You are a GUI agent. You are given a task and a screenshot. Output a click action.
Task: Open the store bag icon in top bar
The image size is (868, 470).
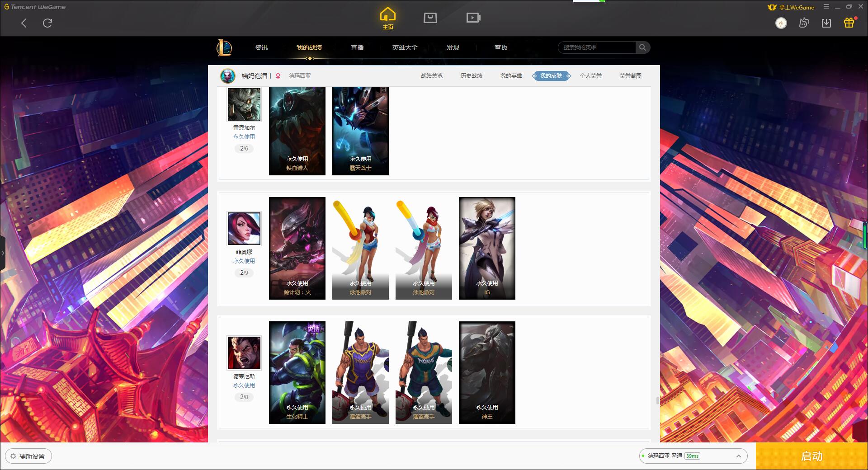coord(430,18)
